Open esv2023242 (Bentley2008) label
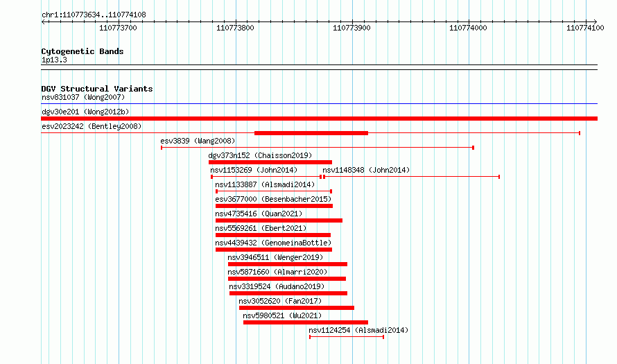 [92, 126]
